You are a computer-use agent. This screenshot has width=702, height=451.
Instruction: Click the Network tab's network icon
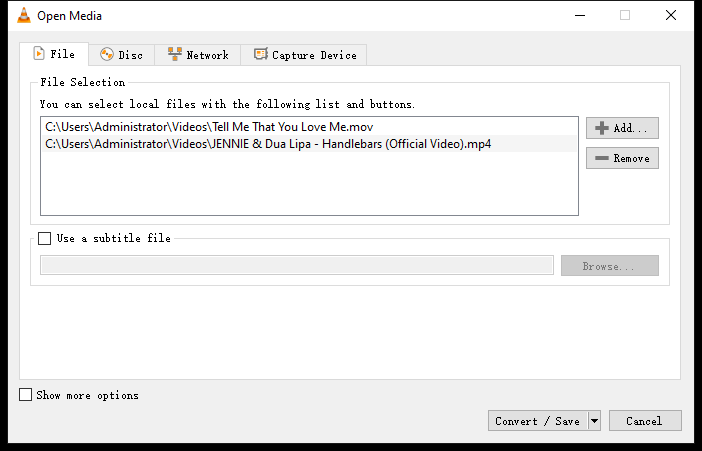pyautogui.click(x=175, y=55)
